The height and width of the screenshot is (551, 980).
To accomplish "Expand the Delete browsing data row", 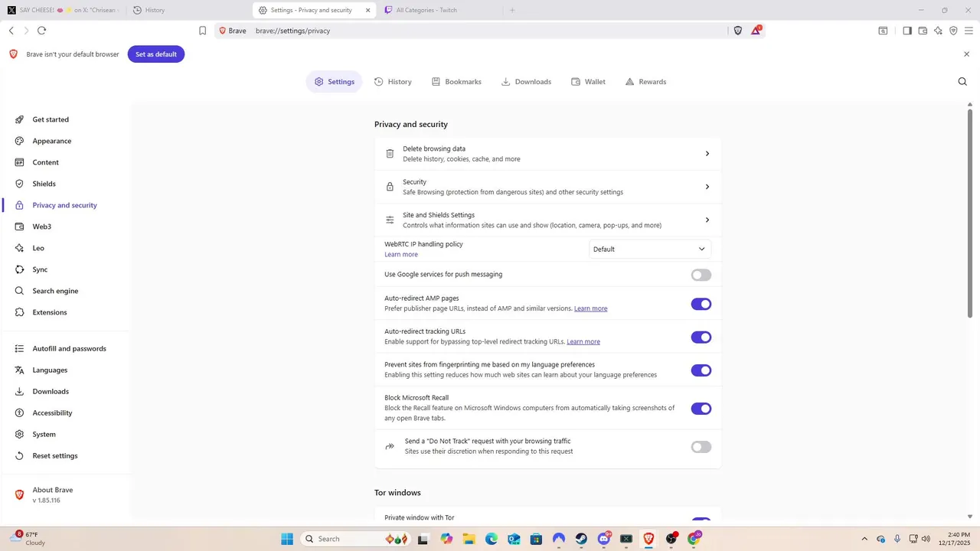I will 547,154.
